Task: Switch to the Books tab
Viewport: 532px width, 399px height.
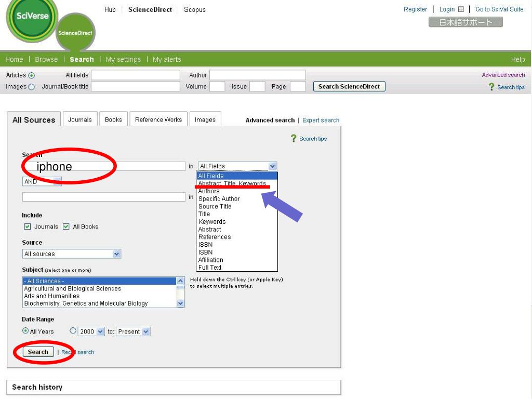Action: [x=113, y=119]
